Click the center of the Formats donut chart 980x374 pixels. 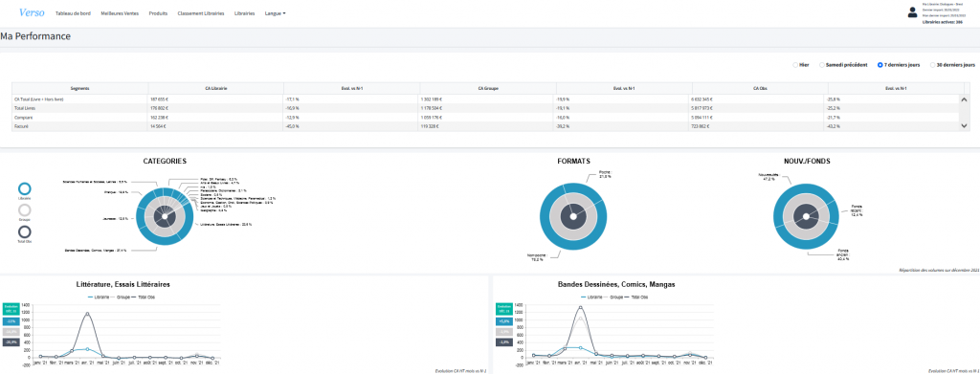573,216
